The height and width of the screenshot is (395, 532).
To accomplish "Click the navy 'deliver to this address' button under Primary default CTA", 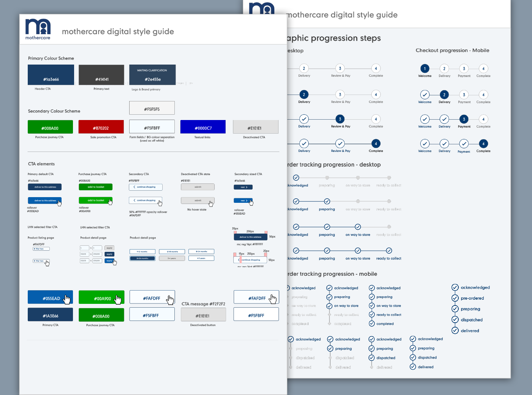I will coord(45,187).
